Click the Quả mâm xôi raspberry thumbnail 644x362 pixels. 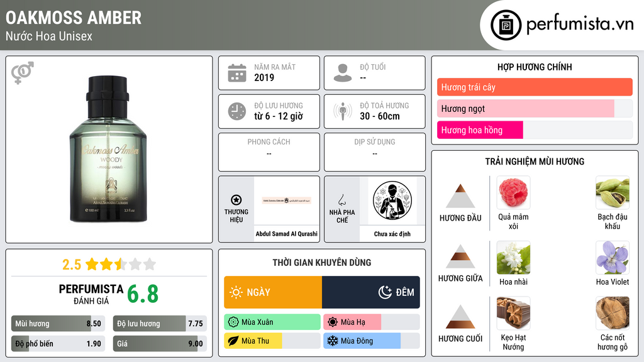513,192
